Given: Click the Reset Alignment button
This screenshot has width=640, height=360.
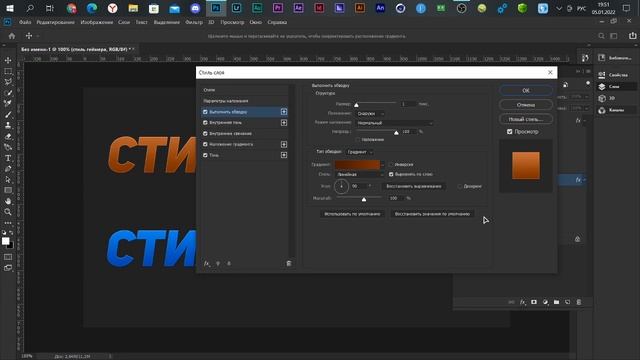Looking at the screenshot, I should [414, 186].
